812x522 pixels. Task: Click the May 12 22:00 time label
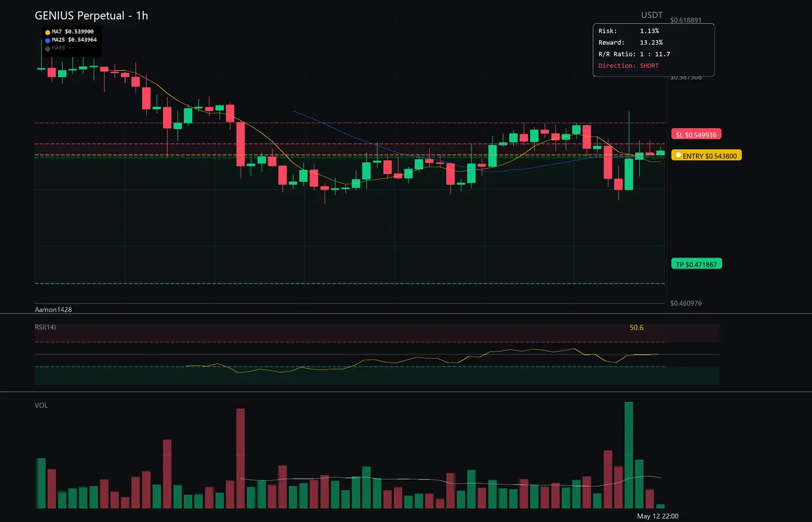pyautogui.click(x=658, y=516)
